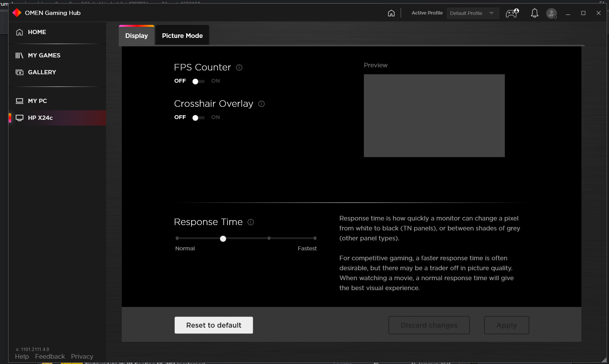Open the home icon in title bar
The image size is (609, 364).
click(x=391, y=13)
